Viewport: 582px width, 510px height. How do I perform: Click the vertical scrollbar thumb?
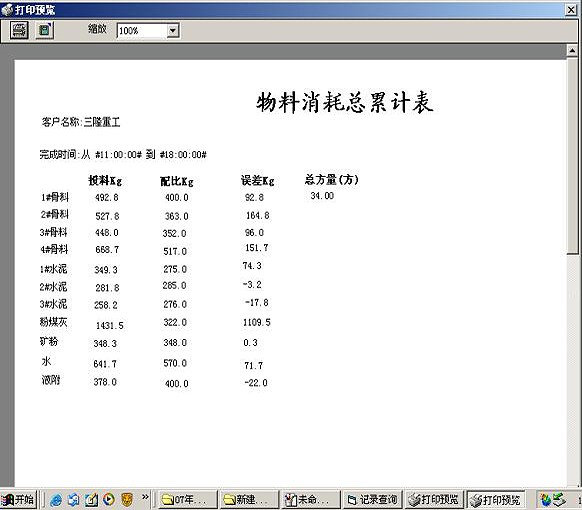pos(572,155)
